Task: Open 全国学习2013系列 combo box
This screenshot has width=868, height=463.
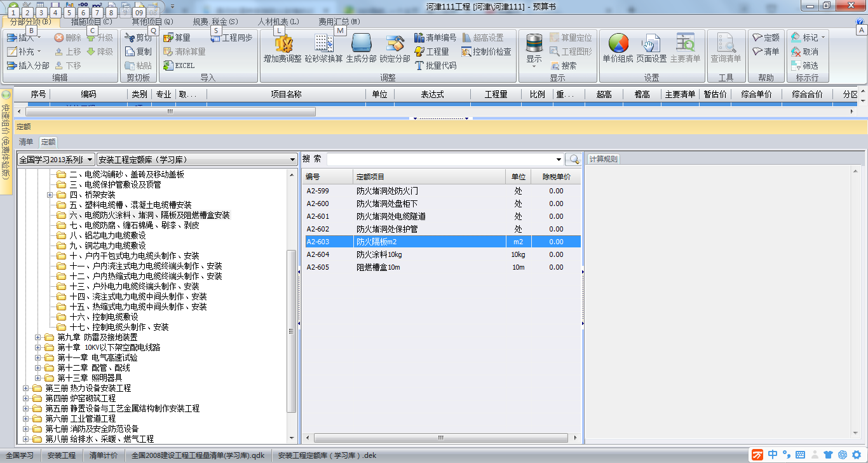Action: click(x=56, y=159)
